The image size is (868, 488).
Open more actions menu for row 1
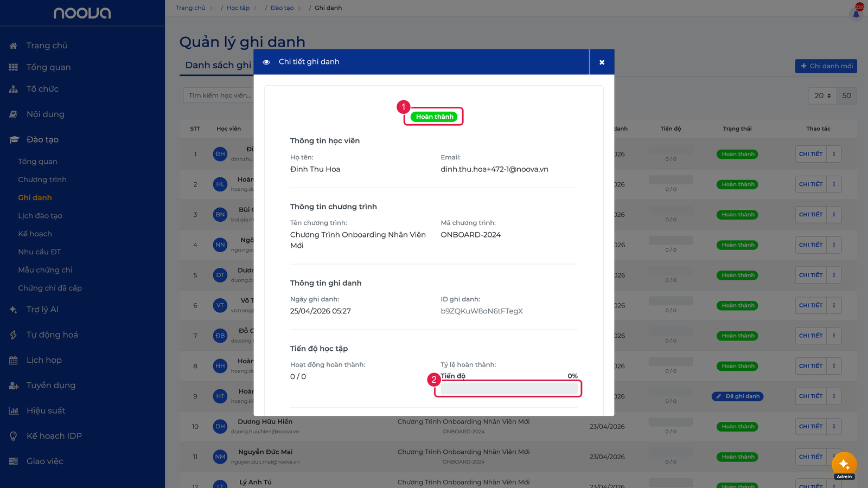click(834, 154)
